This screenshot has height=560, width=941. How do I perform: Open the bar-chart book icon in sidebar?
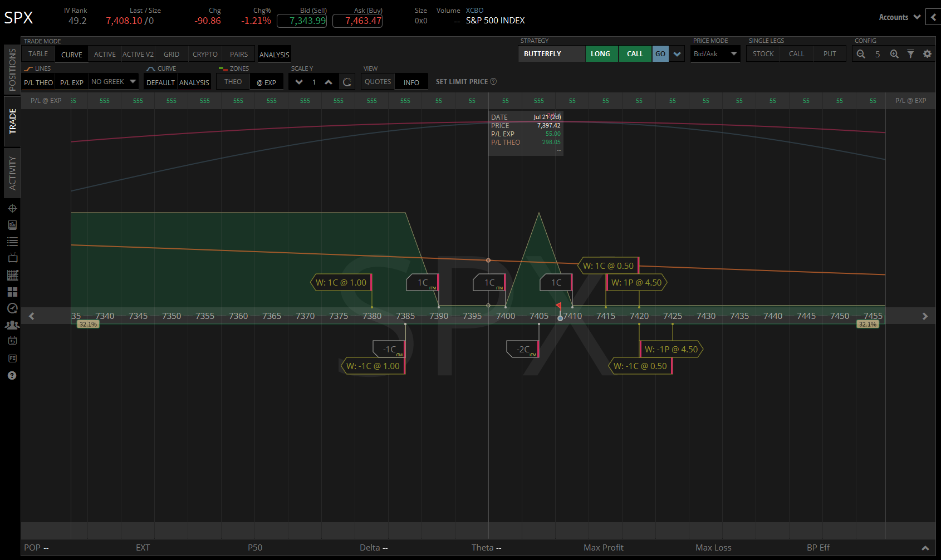pyautogui.click(x=12, y=225)
